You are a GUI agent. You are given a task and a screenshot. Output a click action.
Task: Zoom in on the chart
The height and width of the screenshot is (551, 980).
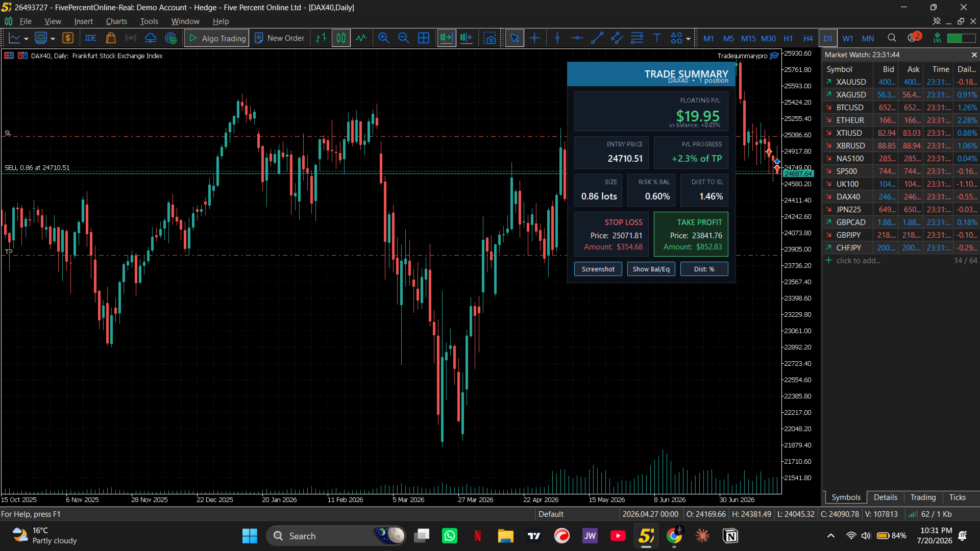pos(384,38)
